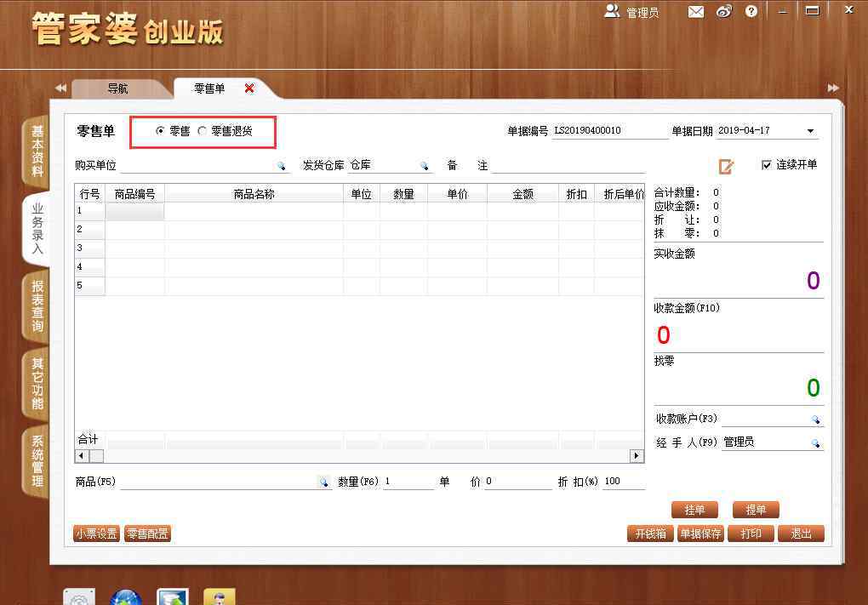Click the 折扣(%) input field showing 100

[623, 482]
